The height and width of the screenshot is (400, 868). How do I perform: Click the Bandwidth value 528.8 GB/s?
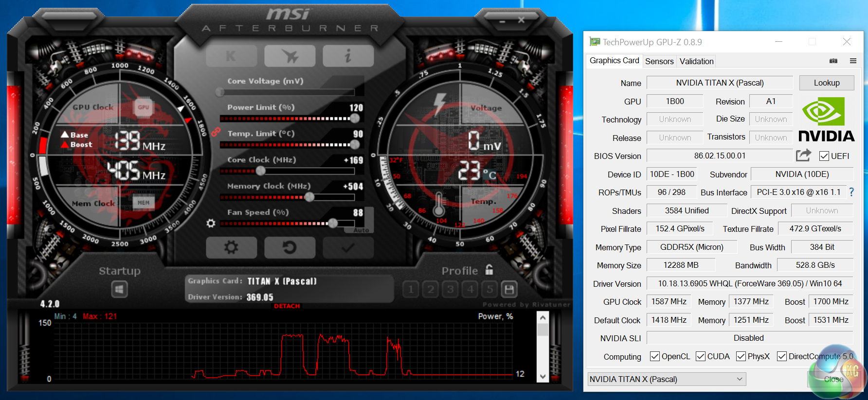815,265
